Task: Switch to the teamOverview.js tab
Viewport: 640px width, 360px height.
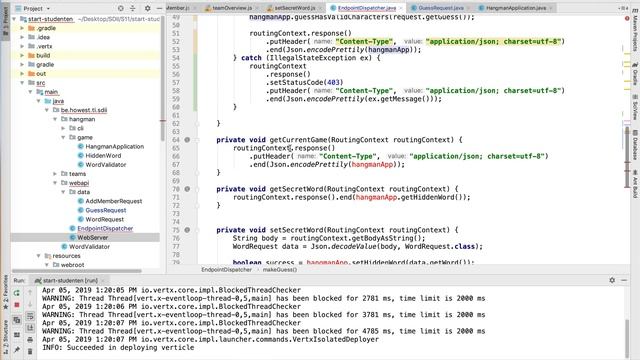Action: pos(232,8)
